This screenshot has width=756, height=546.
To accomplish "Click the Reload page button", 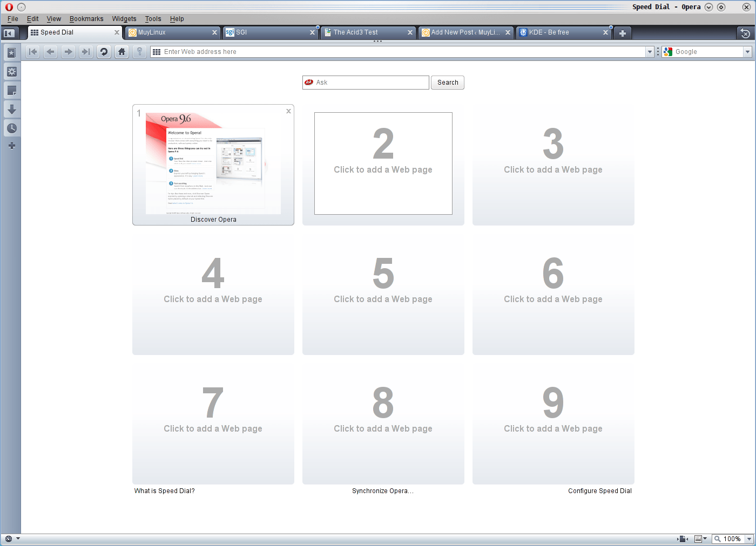I will (x=104, y=52).
